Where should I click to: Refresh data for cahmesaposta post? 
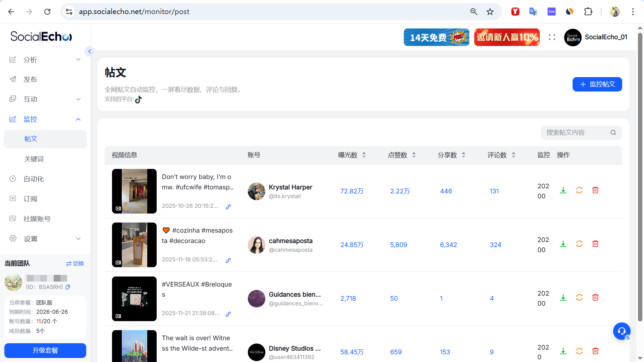pos(579,244)
